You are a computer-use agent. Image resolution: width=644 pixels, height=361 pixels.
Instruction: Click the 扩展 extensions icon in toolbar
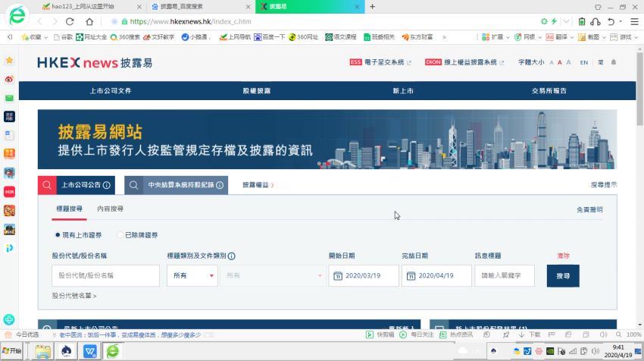click(486, 37)
